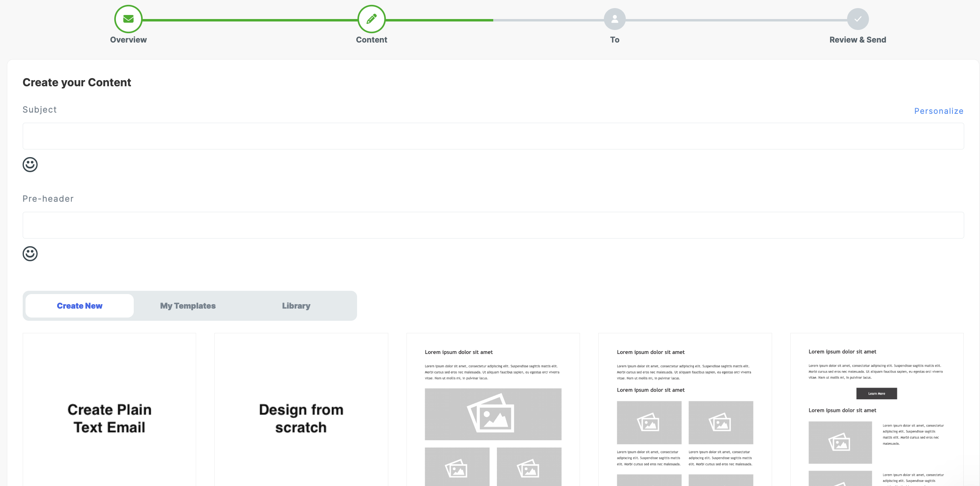Open the Library tab

coord(296,306)
